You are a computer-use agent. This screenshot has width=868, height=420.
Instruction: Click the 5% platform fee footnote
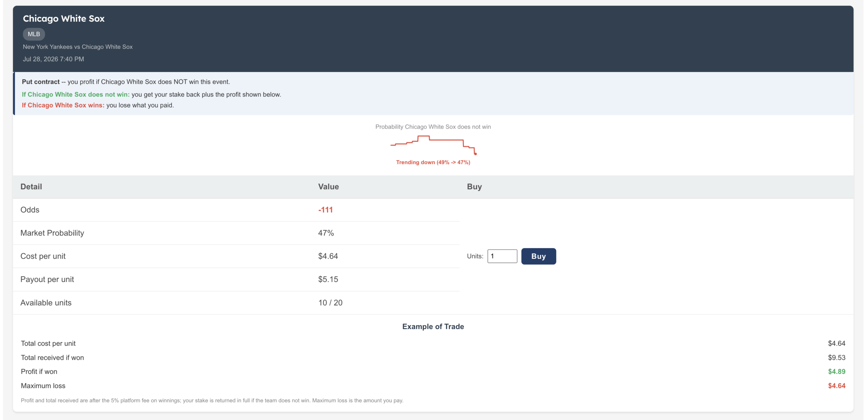(x=212, y=401)
